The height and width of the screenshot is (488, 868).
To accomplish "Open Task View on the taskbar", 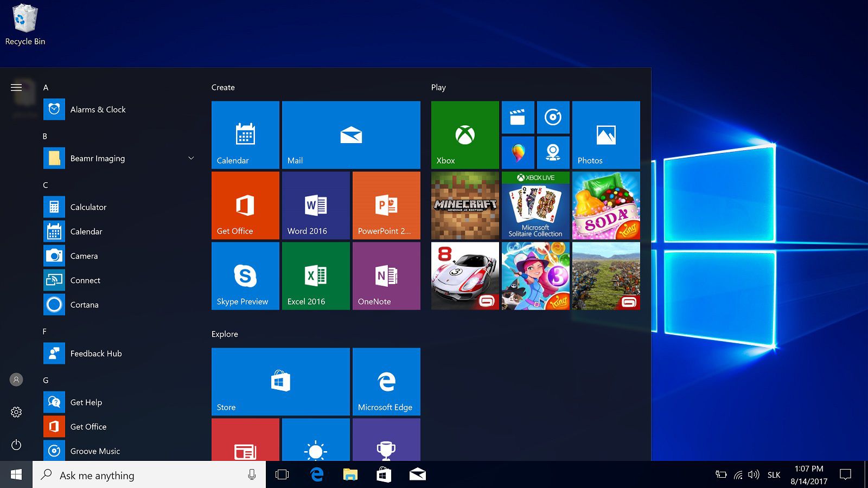I will pyautogui.click(x=282, y=475).
